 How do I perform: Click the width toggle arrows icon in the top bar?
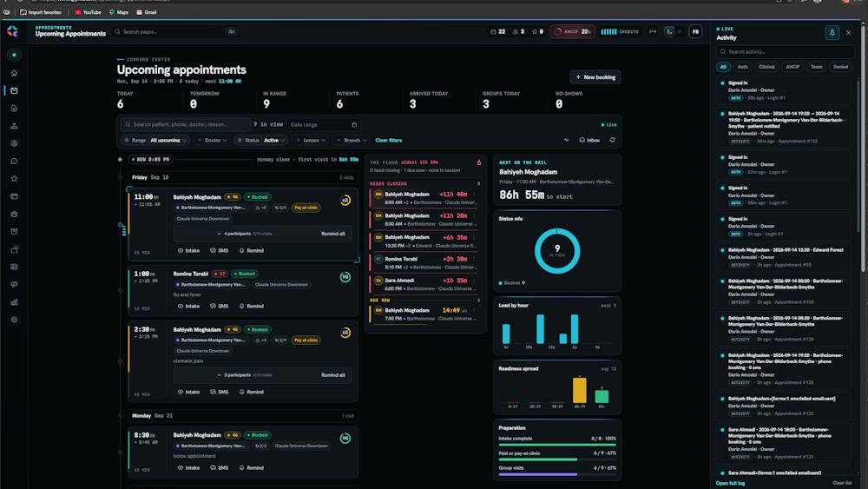point(653,31)
